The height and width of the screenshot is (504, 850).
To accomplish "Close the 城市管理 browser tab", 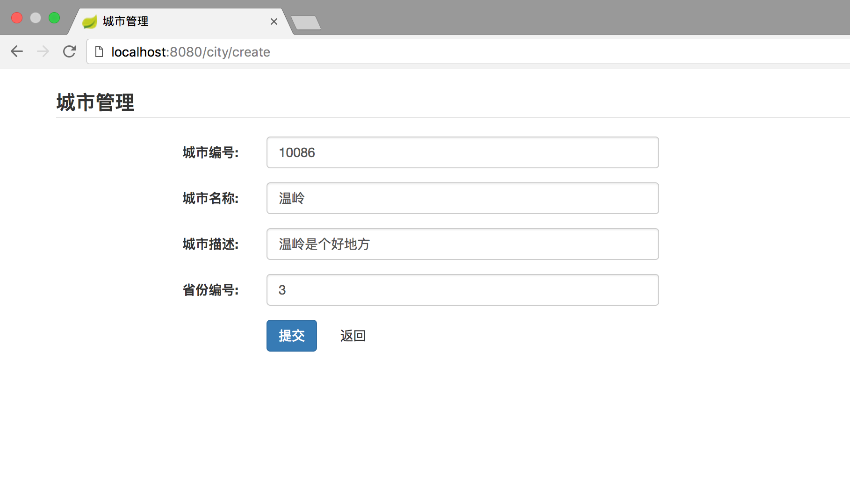I will [x=274, y=22].
